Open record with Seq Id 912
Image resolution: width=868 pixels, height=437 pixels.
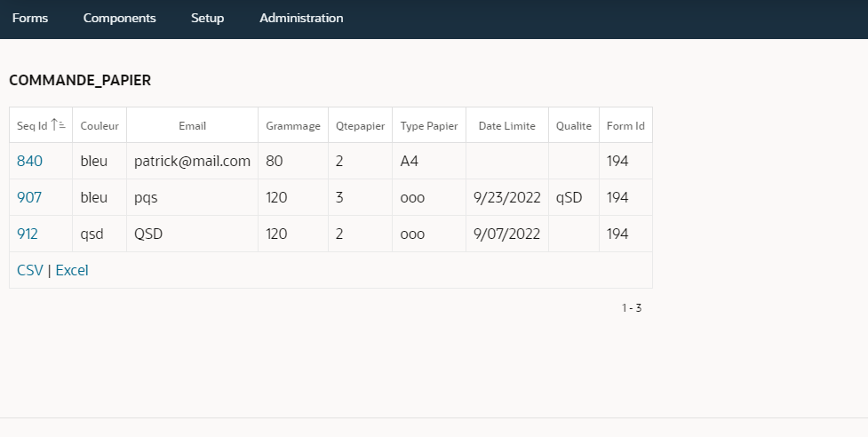coord(28,234)
